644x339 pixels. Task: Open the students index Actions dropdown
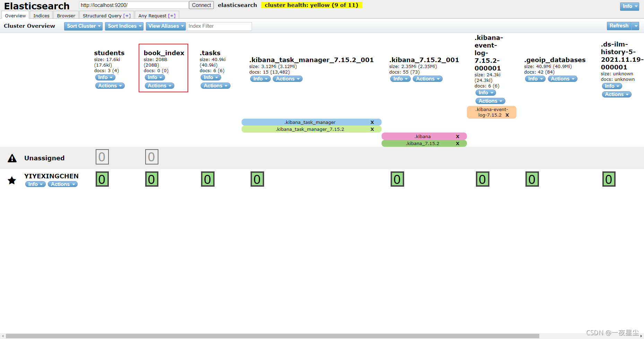click(x=110, y=86)
